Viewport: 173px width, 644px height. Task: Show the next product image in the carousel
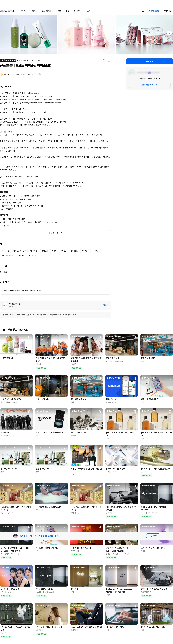(169, 33)
